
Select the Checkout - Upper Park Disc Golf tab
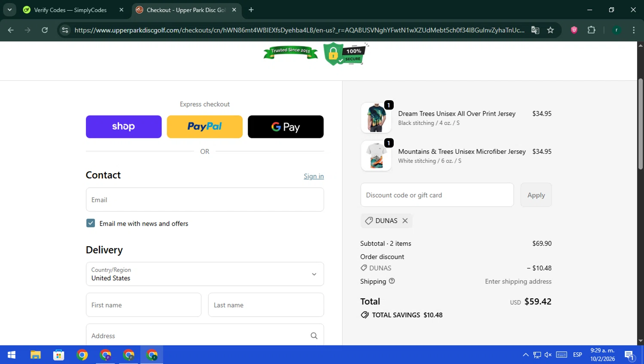185,10
